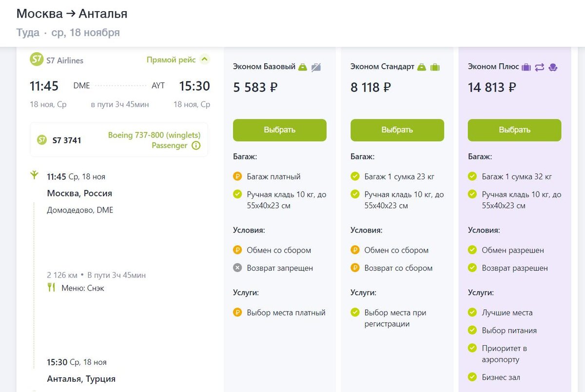Pick the Эконом Плюс fare for 14 813 ₽
Viewport: 585px width, 392px height.
pyautogui.click(x=514, y=130)
